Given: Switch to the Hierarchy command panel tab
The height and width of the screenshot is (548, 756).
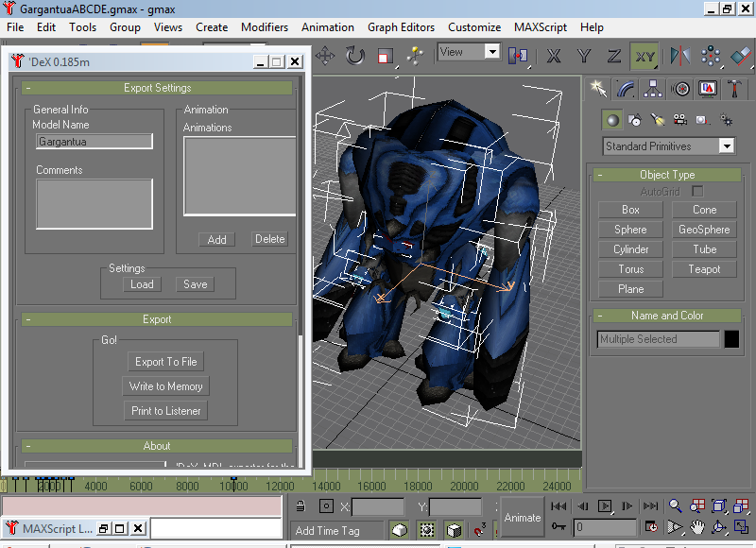Looking at the screenshot, I should [x=653, y=89].
